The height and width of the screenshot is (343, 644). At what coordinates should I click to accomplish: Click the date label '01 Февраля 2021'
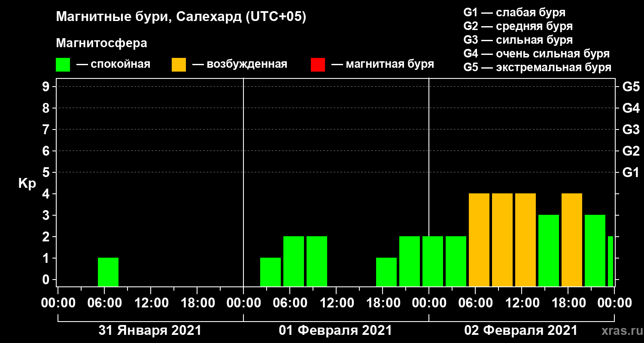pos(335,331)
